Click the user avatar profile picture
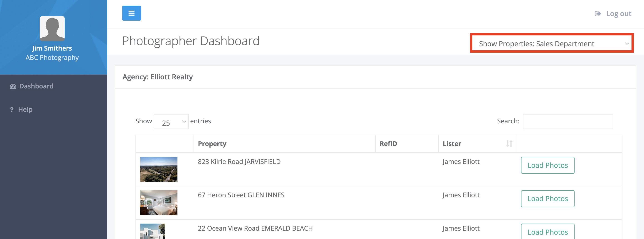 pos(52,29)
